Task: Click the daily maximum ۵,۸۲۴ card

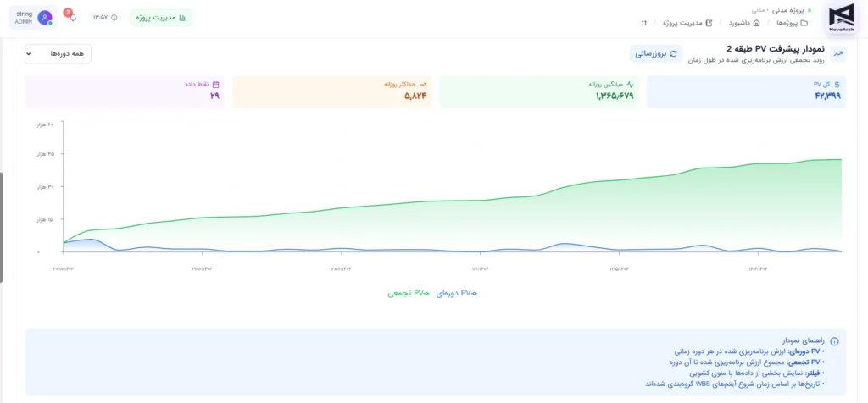Action: point(331,91)
